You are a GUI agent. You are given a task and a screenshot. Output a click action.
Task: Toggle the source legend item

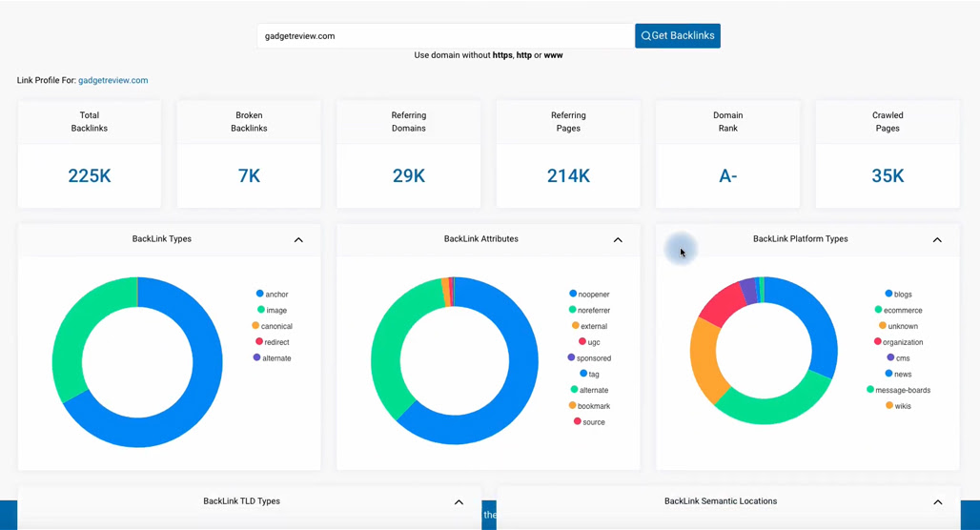tap(589, 422)
